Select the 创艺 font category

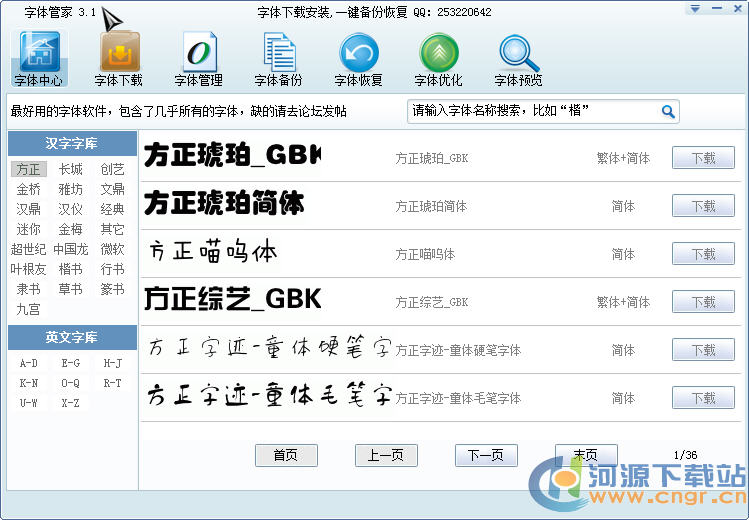click(x=112, y=170)
